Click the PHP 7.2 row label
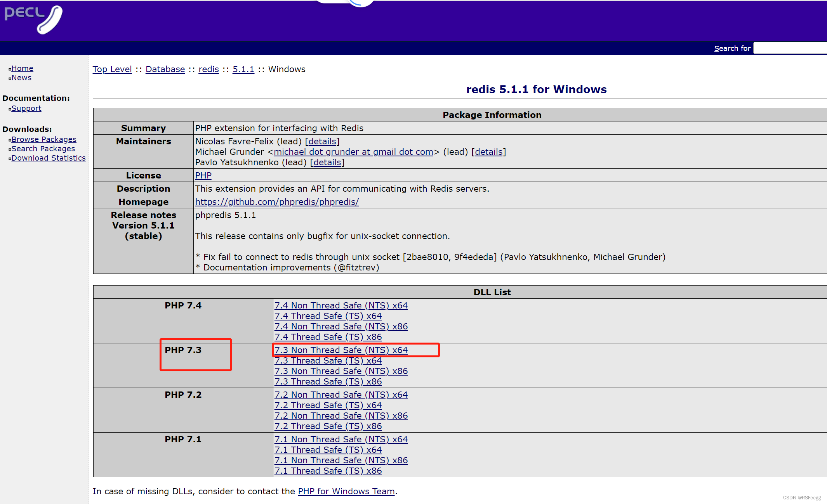 pyautogui.click(x=183, y=395)
